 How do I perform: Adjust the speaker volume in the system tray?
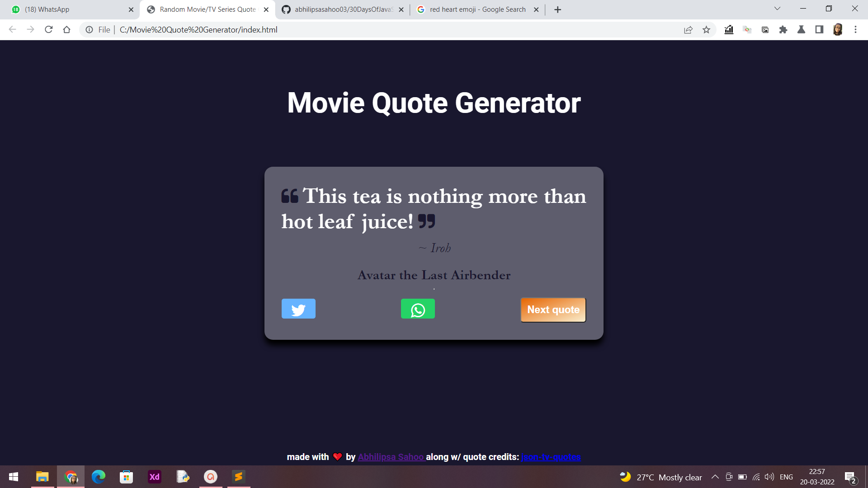click(x=769, y=477)
